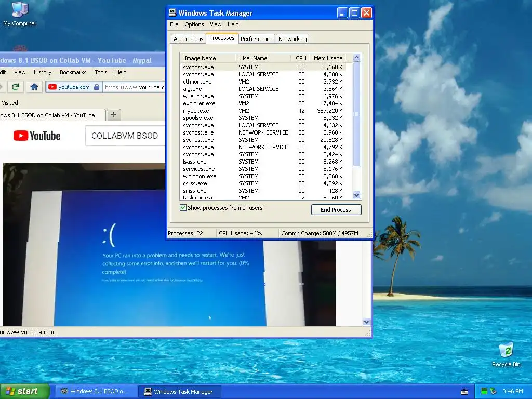Image resolution: width=532 pixels, height=399 pixels.
Task: Switch to Mypal browser taskbar button
Action: click(96, 392)
